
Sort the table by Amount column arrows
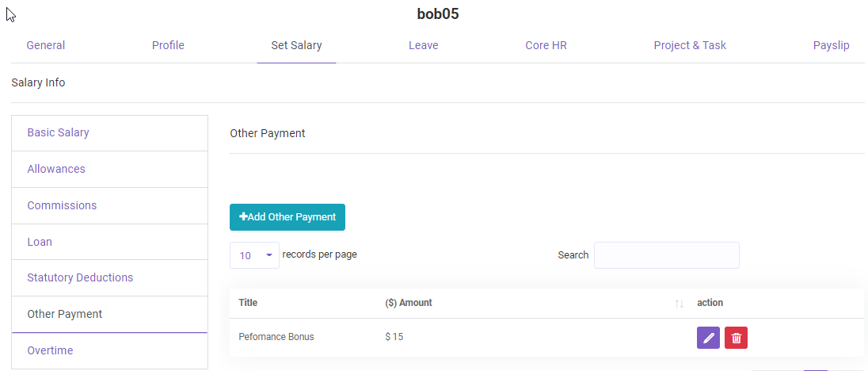coord(679,304)
